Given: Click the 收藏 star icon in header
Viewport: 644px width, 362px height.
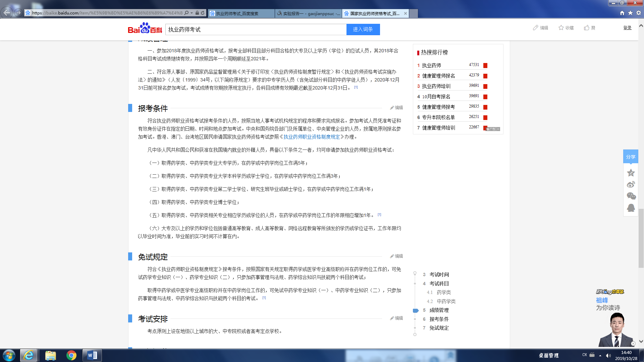Looking at the screenshot, I should (561, 28).
